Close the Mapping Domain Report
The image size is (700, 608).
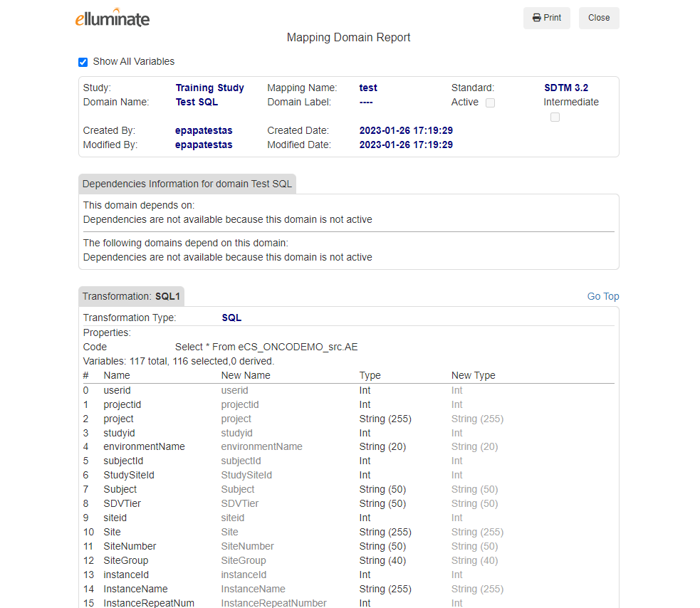click(599, 18)
